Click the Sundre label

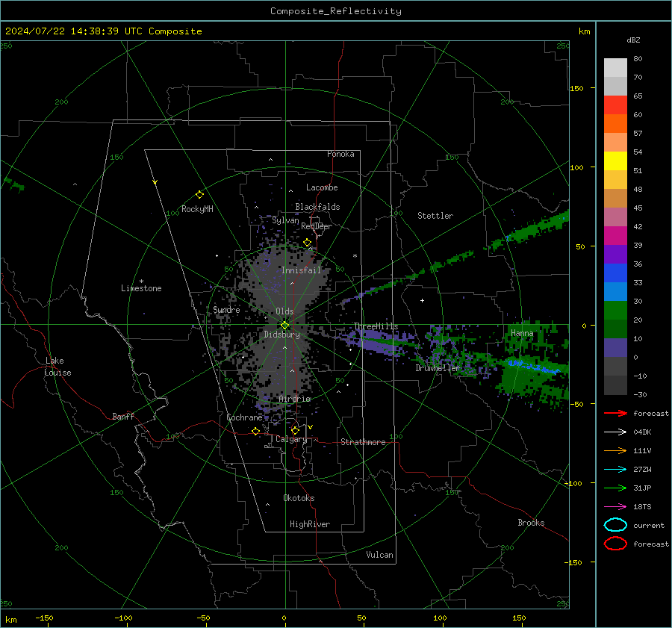pos(226,310)
